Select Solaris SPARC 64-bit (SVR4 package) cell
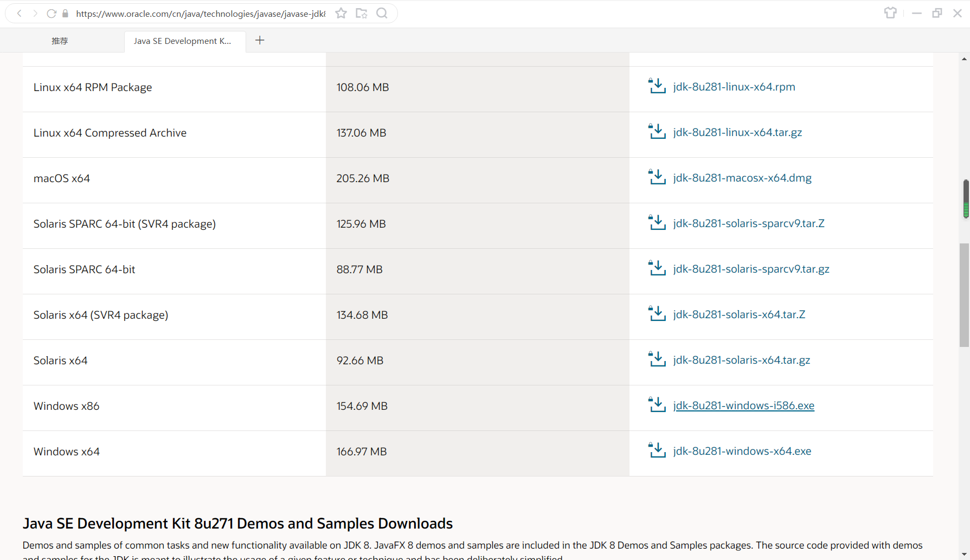This screenshot has width=970, height=560. (174, 226)
